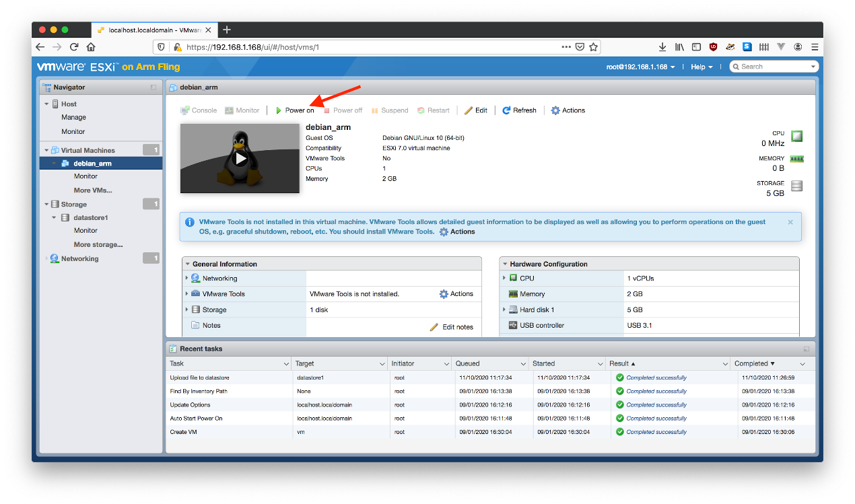Maximize the Recent tasks panel via corner icon

click(x=807, y=349)
